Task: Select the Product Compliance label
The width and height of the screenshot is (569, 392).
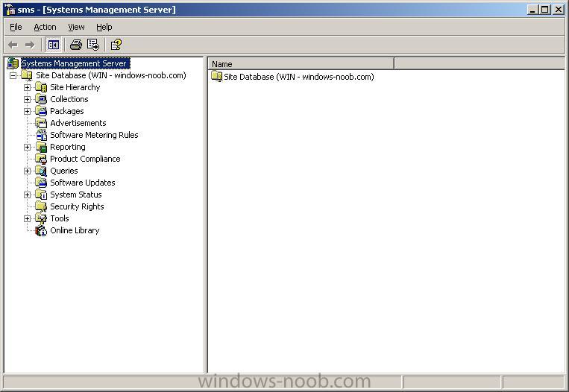Action: coord(85,159)
